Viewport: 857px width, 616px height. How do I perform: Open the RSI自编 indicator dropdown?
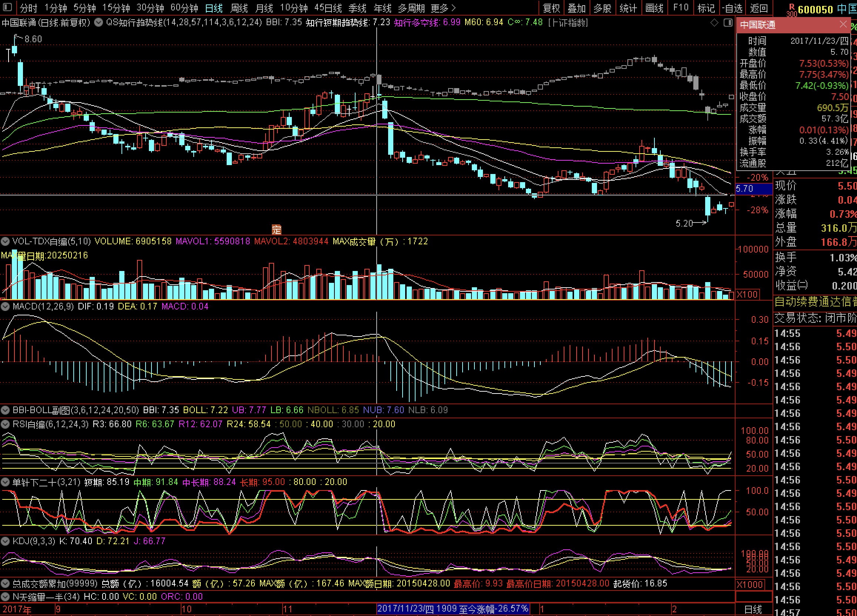[x=5, y=424]
